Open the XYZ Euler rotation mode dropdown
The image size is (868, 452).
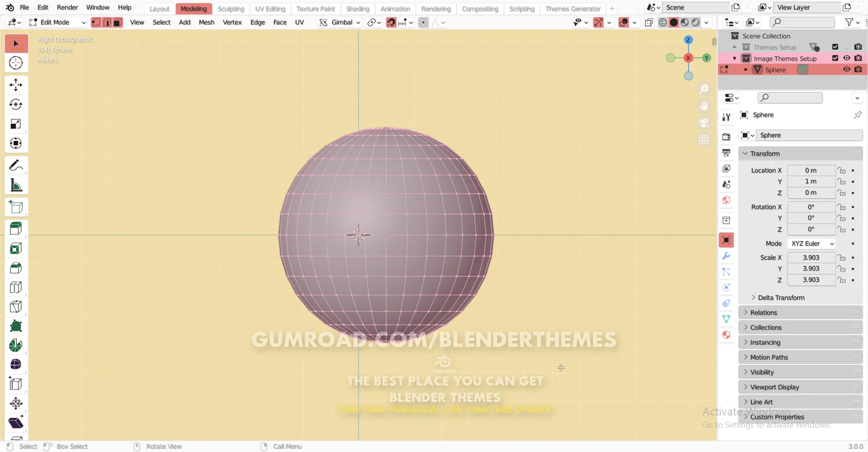pos(812,243)
